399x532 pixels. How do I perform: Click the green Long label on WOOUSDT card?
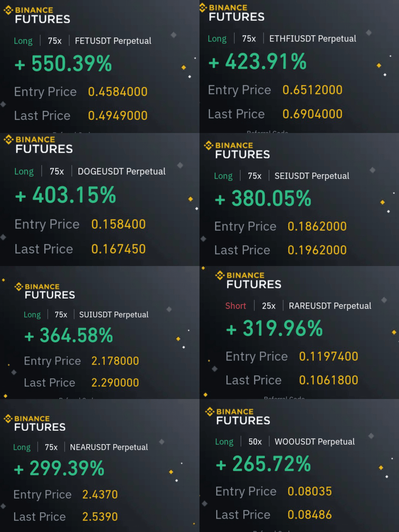(224, 442)
